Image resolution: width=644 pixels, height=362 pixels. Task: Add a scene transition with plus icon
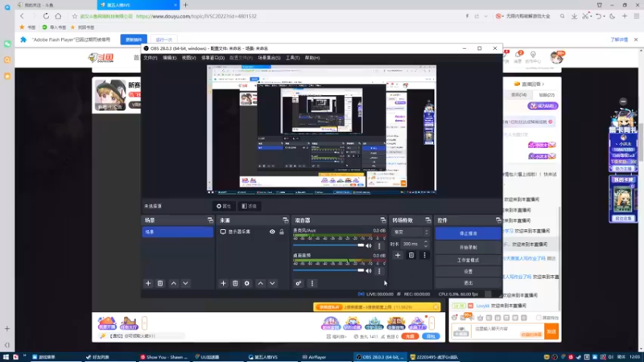[398, 255]
